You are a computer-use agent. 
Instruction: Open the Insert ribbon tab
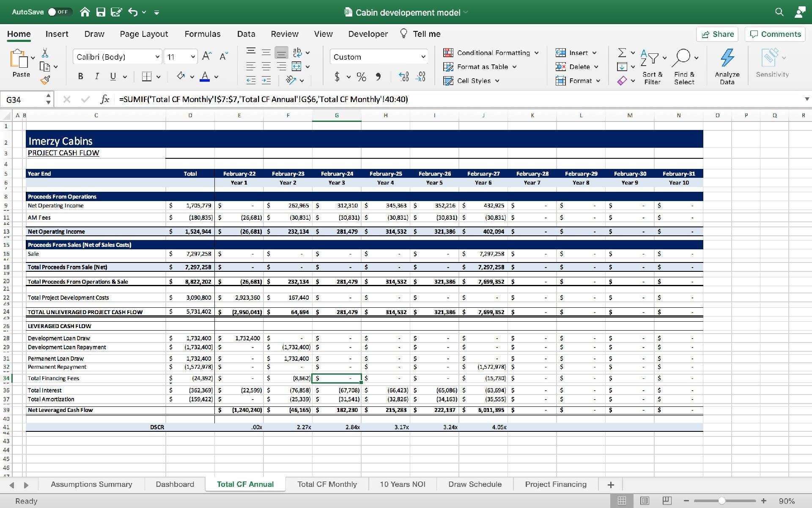pos(57,34)
